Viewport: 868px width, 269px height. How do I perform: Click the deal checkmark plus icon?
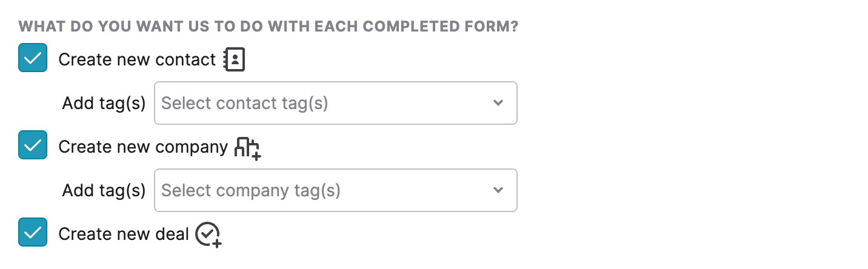(209, 235)
